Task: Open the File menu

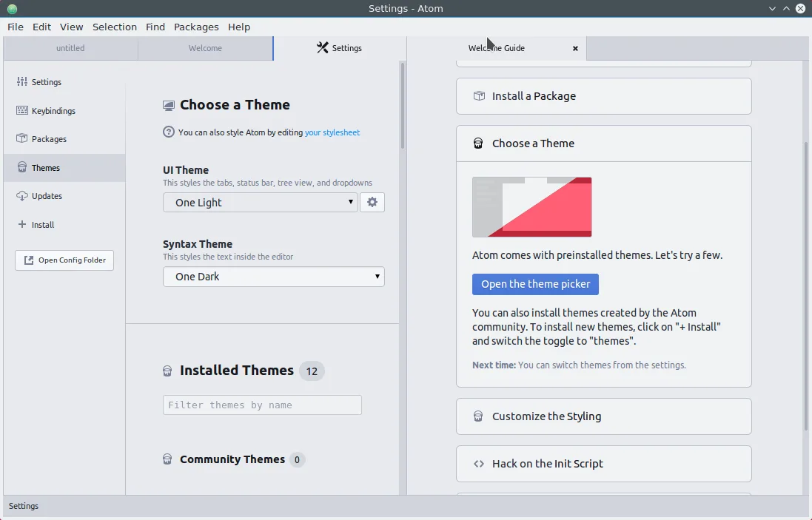Action: (x=16, y=27)
